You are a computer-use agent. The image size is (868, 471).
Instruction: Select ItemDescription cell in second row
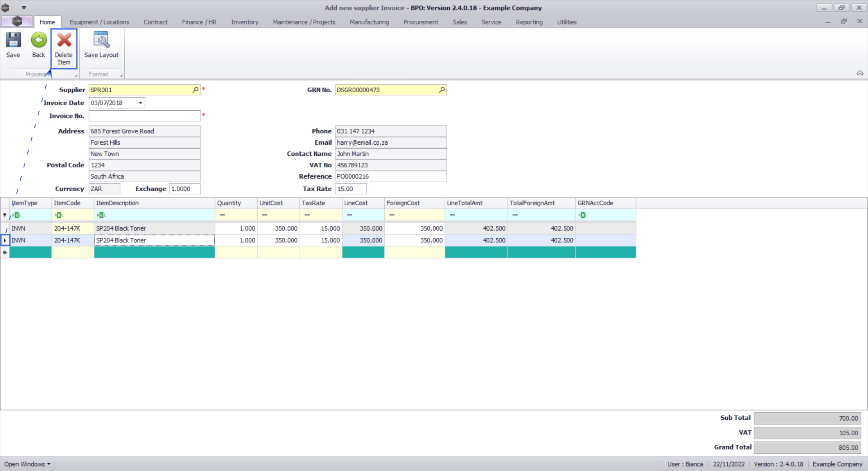155,240
